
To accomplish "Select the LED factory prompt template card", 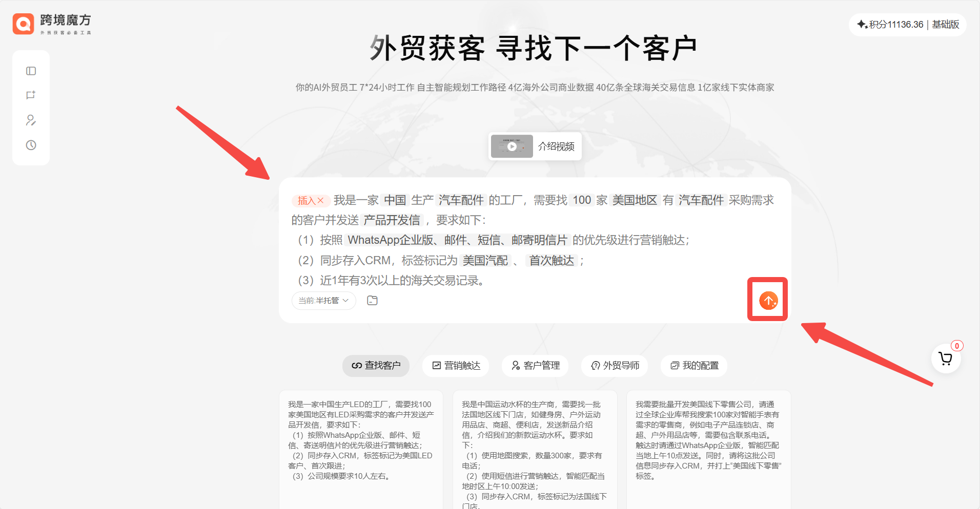I will coord(361,440).
